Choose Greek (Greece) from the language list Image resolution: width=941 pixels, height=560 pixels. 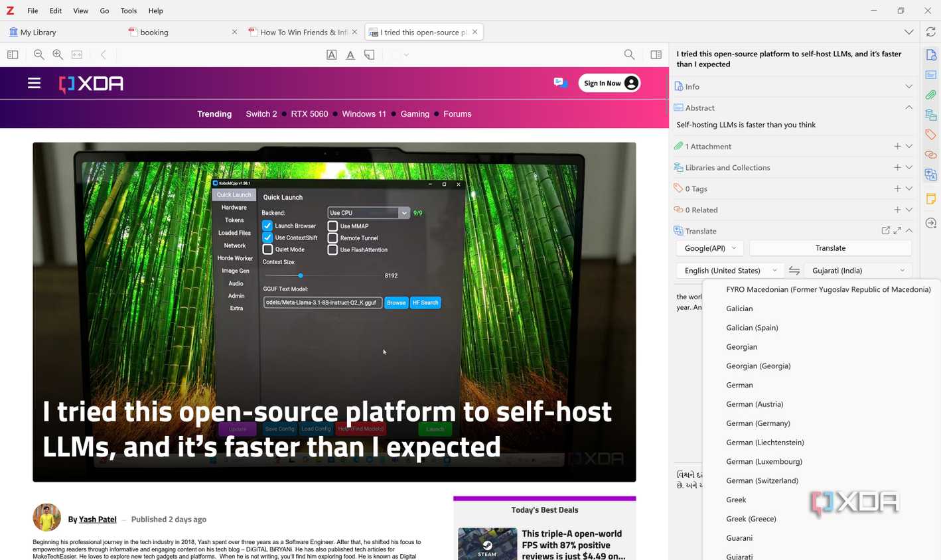tap(751, 519)
